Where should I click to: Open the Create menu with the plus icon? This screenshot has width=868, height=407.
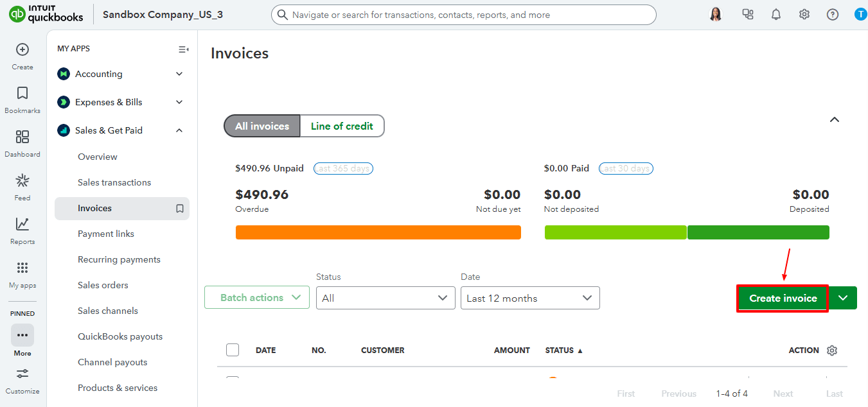(x=22, y=49)
